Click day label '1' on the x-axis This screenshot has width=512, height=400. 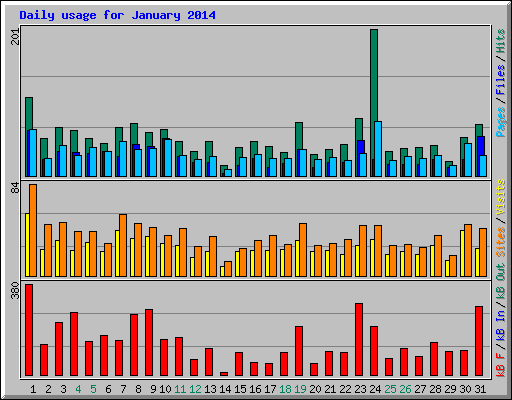click(33, 389)
